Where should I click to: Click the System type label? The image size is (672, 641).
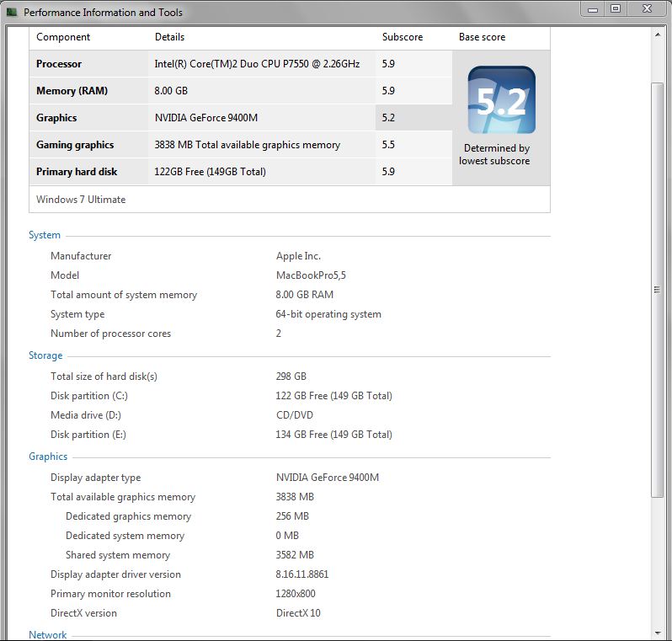pos(77,314)
